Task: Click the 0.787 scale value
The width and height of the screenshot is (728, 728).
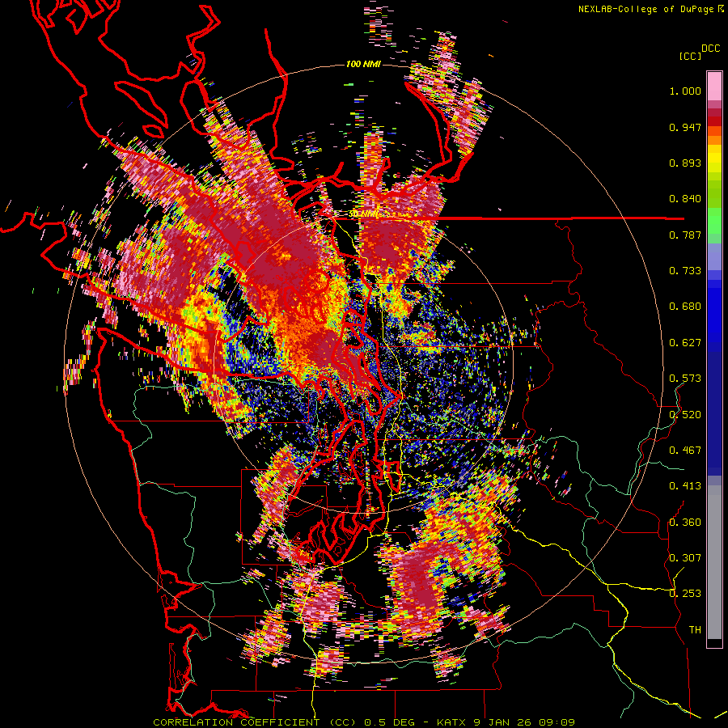Action: click(x=685, y=235)
